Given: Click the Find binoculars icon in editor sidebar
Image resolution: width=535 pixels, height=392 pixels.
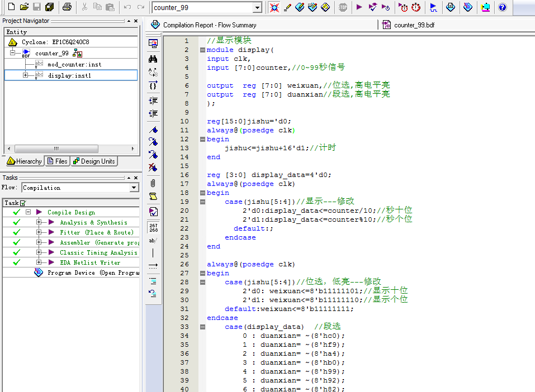Looking at the screenshot, I should (153, 59).
